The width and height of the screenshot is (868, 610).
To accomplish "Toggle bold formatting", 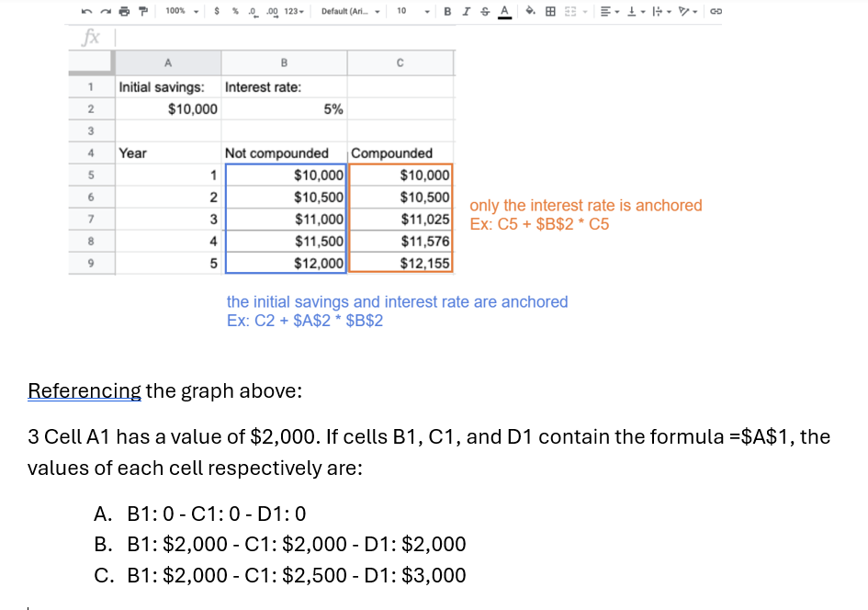I will (447, 12).
